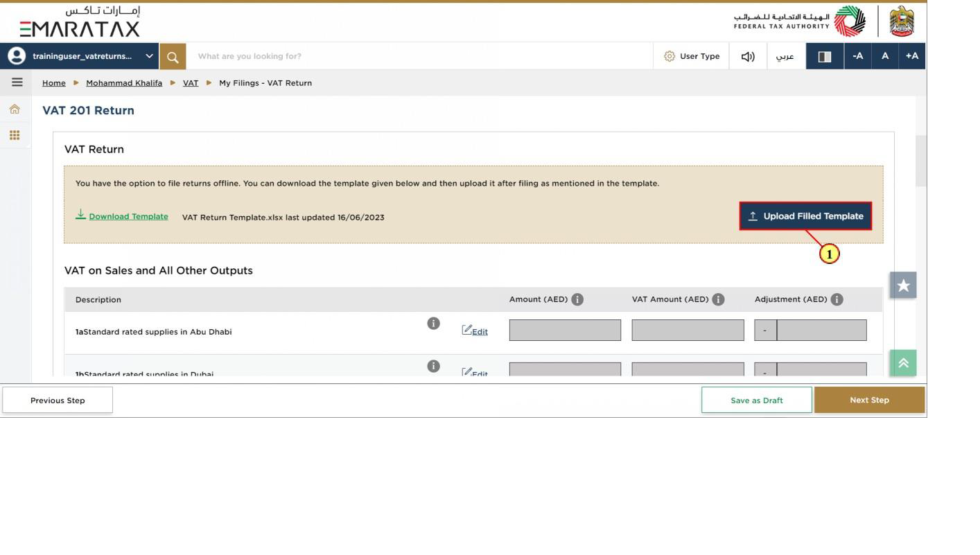
Task: Select the 'VAT on Sales and All Other Outputs' heading
Action: click(x=159, y=270)
